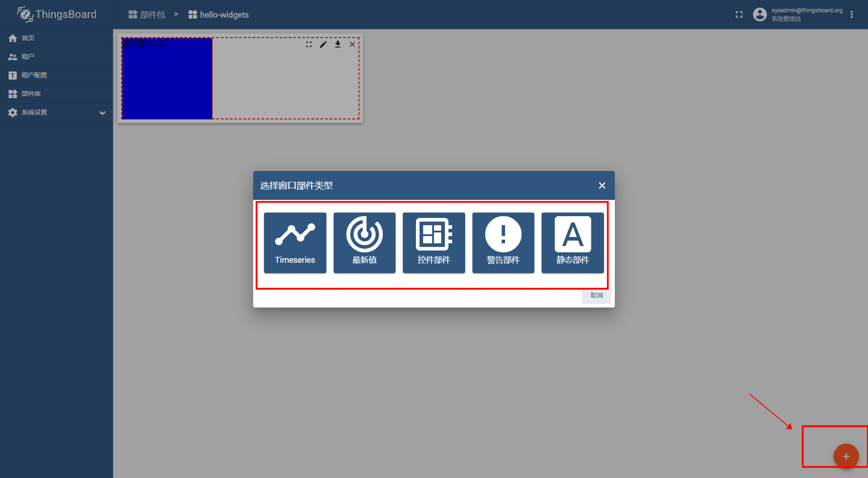This screenshot has width=868, height=478.
Task: Close the widget type dialog
Action: (x=602, y=185)
